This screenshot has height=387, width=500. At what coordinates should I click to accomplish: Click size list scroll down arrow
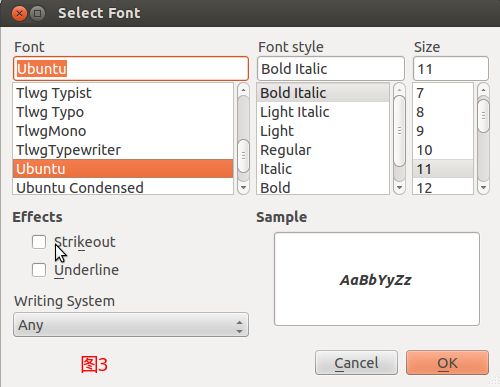[483, 187]
